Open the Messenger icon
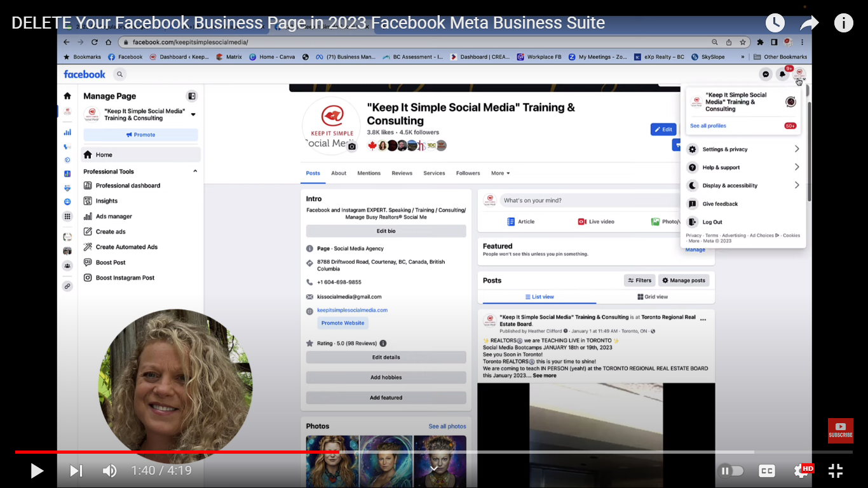Image resolution: width=868 pixels, height=488 pixels. coord(765,74)
